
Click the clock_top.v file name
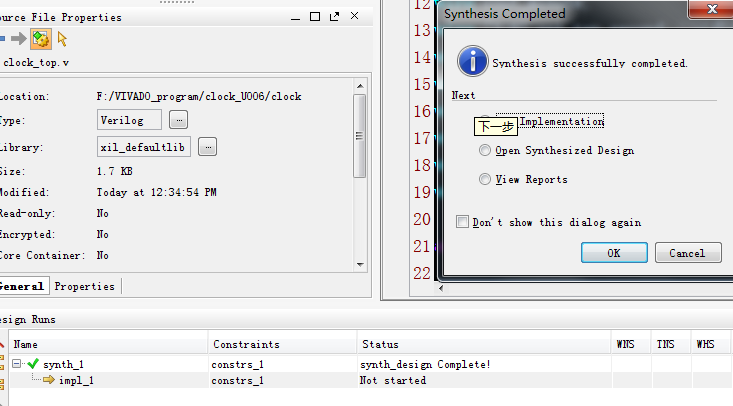pyautogui.click(x=36, y=63)
